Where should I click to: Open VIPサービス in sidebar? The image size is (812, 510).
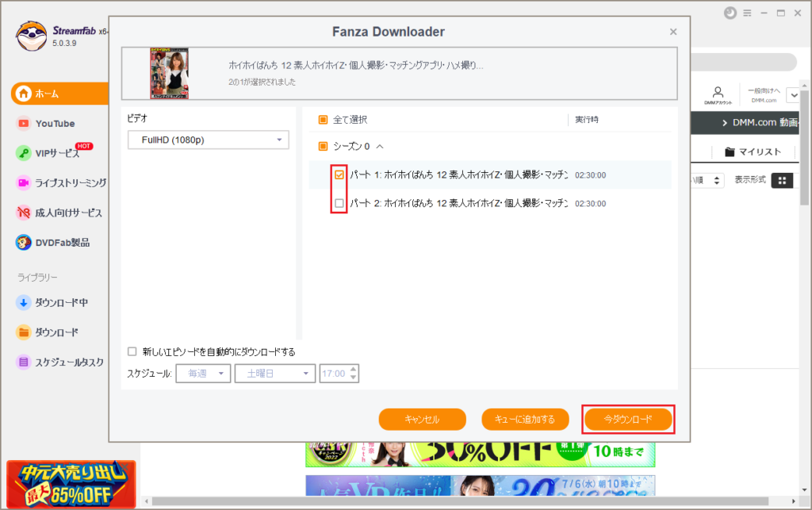pos(57,153)
